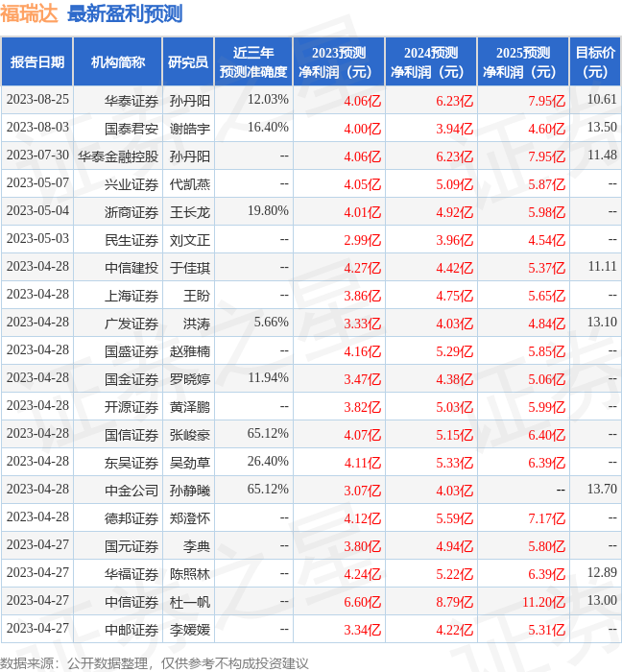The width and height of the screenshot is (622, 672).
Task: Click the 19.80% accuracy value
Action: [268, 211]
